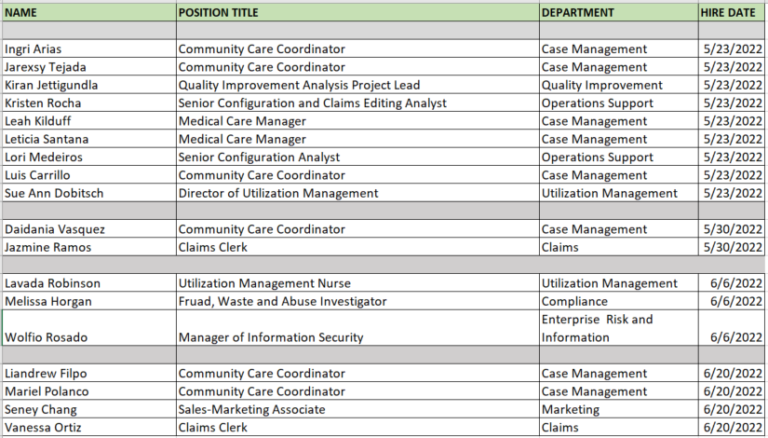The width and height of the screenshot is (768, 438).
Task: Click Manager of Information Security cell
Action: [x=358, y=328]
